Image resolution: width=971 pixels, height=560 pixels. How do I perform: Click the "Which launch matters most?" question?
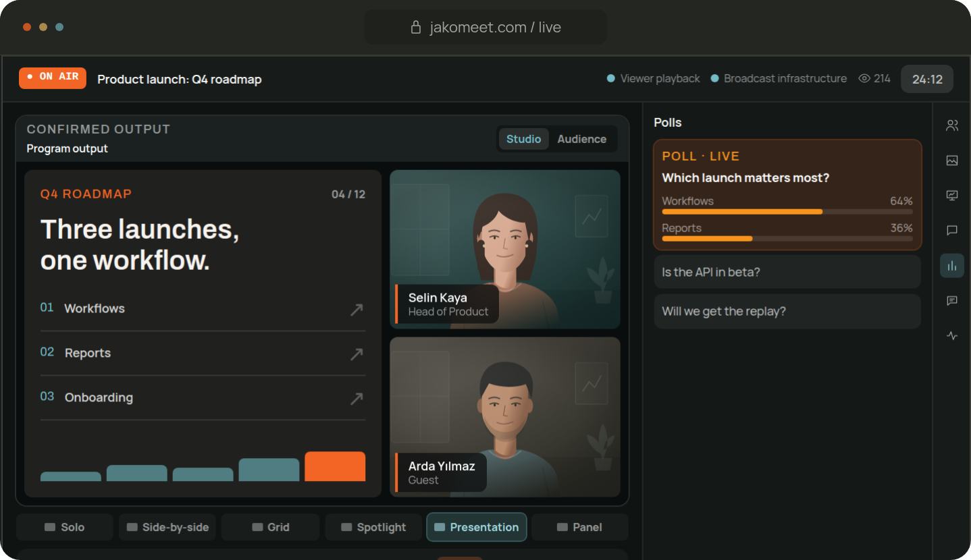[x=745, y=177]
